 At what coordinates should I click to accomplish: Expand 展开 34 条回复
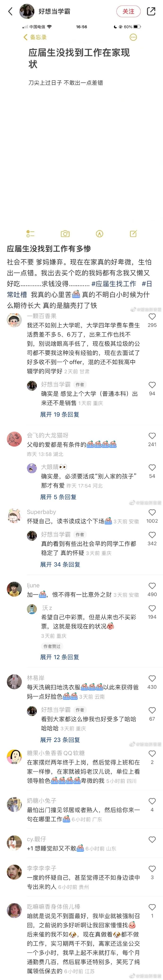click(x=60, y=564)
